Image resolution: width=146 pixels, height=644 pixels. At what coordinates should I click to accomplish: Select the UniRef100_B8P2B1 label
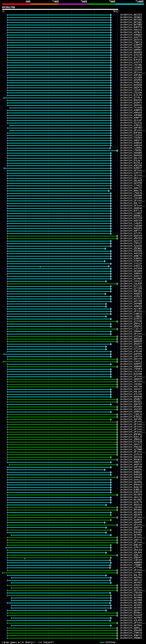131,291
